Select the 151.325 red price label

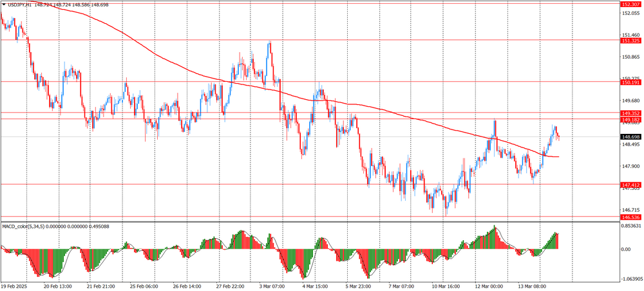pyautogui.click(x=630, y=41)
